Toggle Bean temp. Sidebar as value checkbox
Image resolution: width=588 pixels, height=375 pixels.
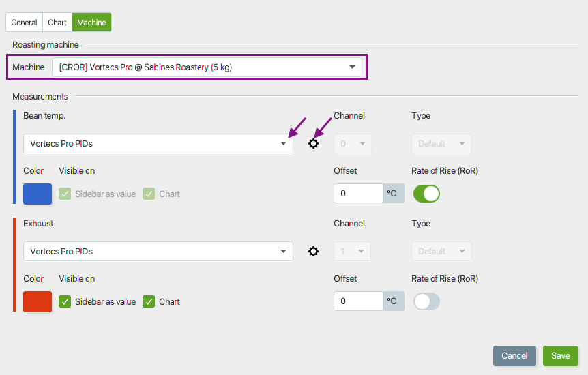[x=65, y=194]
